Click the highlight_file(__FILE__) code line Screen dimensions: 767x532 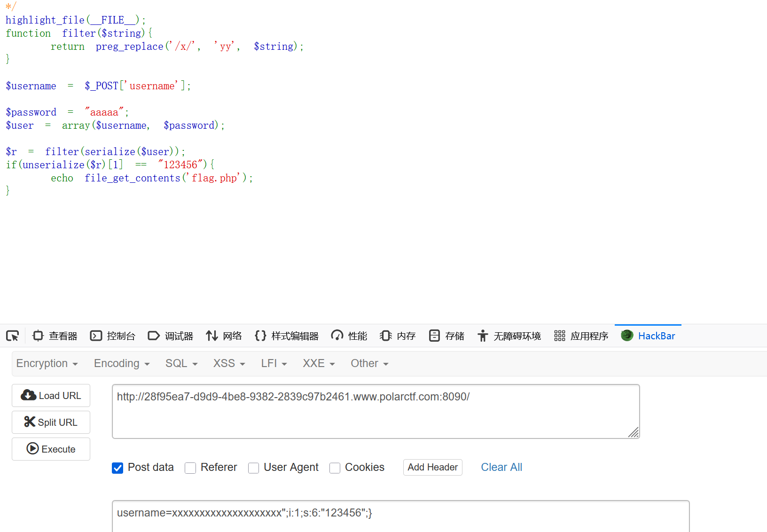coord(76,20)
